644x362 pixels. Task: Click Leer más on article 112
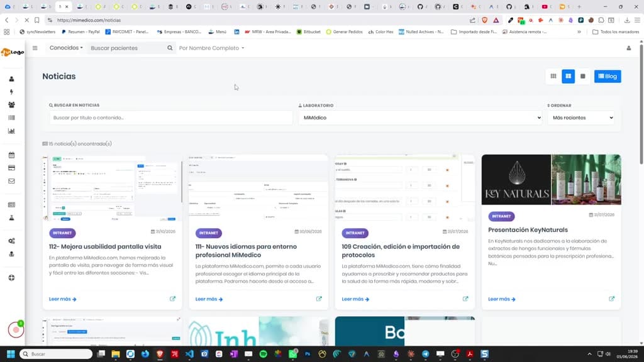(x=62, y=299)
